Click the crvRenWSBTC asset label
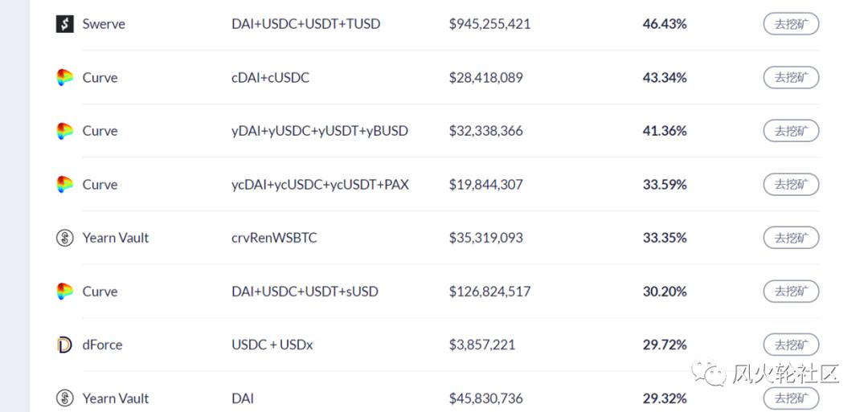This screenshot has width=868, height=412. 274,238
